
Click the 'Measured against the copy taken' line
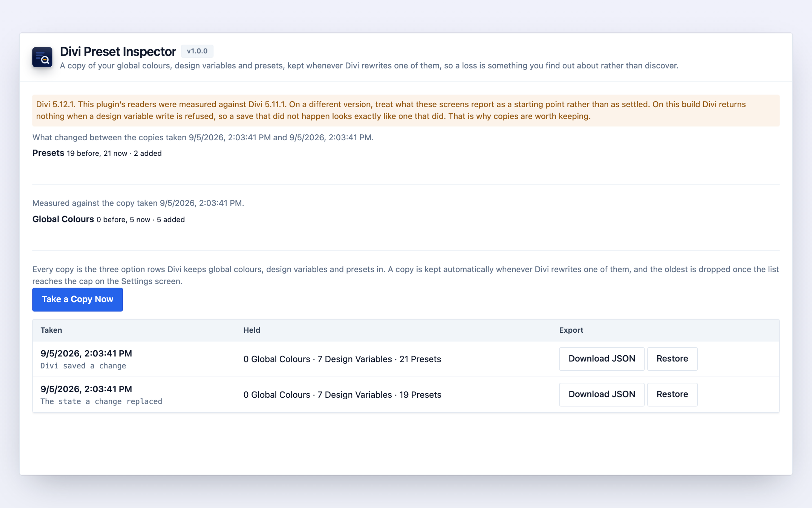pyautogui.click(x=138, y=203)
